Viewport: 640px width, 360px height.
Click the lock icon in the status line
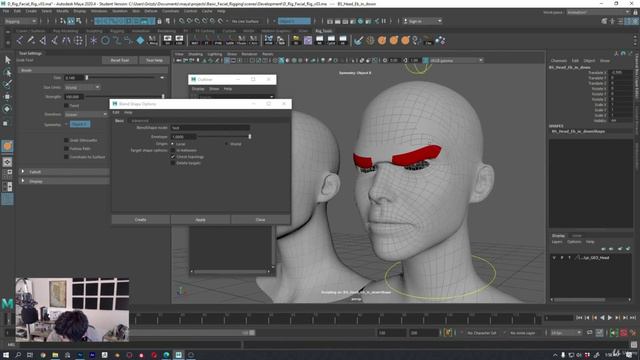(x=160, y=21)
